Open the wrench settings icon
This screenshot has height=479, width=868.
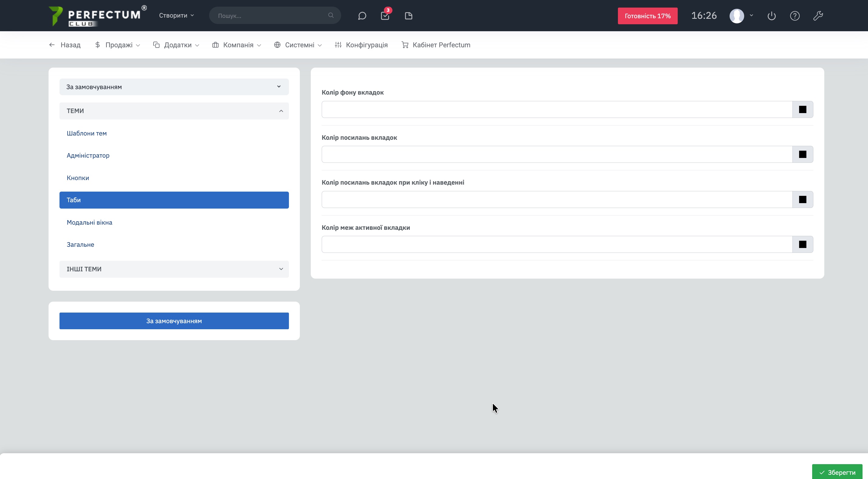point(818,16)
